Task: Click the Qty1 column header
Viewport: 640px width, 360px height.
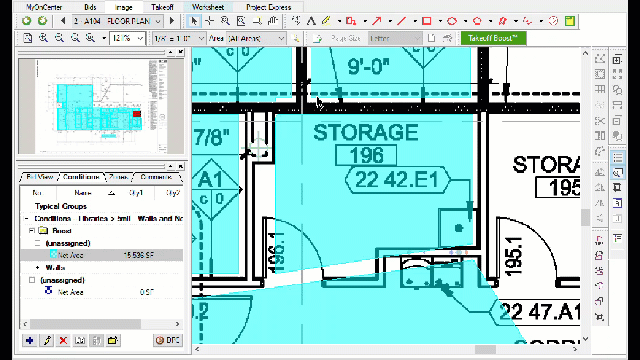Action: coord(136,193)
